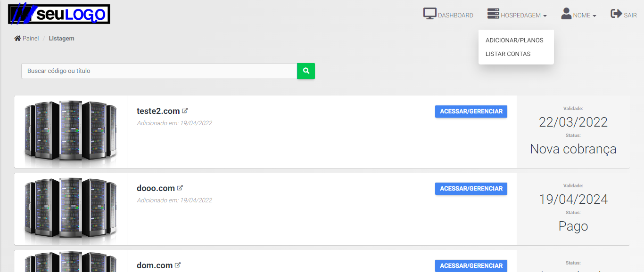Click the home icon in breadcrumb
Screen dimensions: 644x272
click(x=17, y=38)
